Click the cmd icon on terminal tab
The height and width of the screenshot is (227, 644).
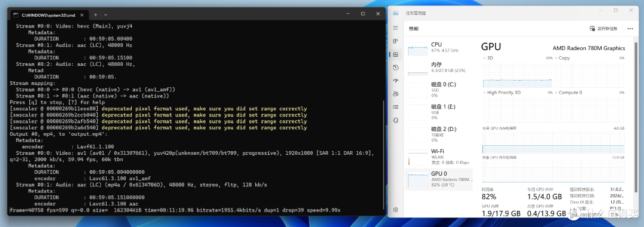coord(16,14)
